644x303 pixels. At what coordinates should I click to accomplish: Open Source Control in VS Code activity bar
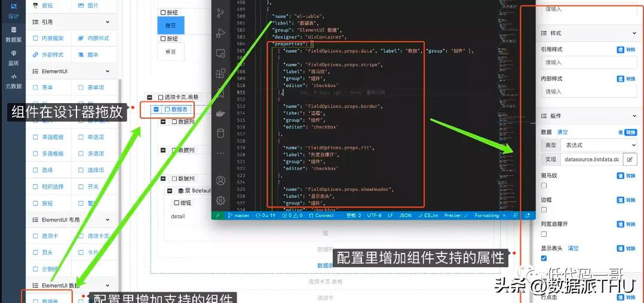click(220, 13)
